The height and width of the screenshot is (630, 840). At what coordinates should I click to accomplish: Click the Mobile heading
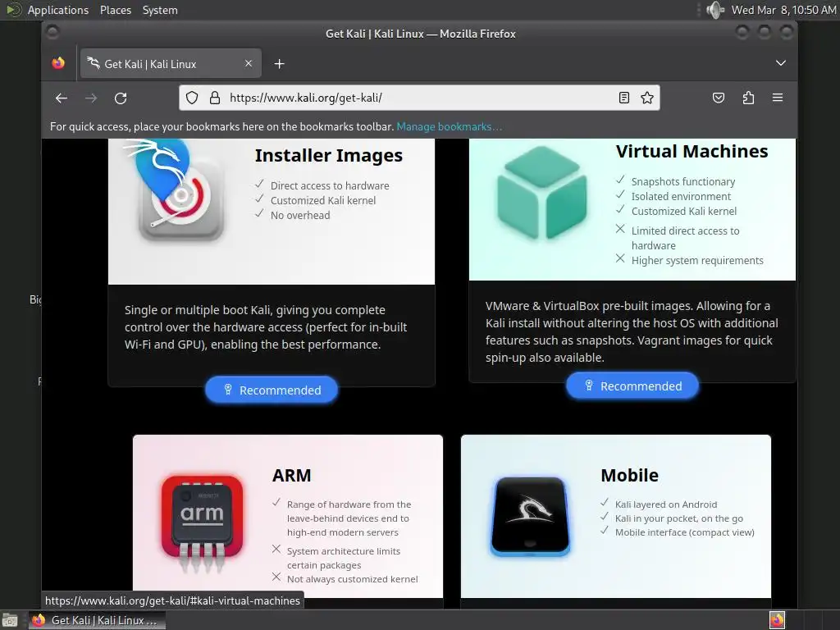629,475
